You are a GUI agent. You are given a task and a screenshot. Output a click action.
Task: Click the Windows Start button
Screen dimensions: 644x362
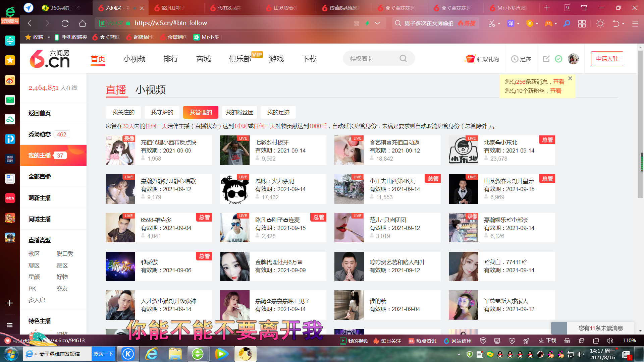coord(11,354)
